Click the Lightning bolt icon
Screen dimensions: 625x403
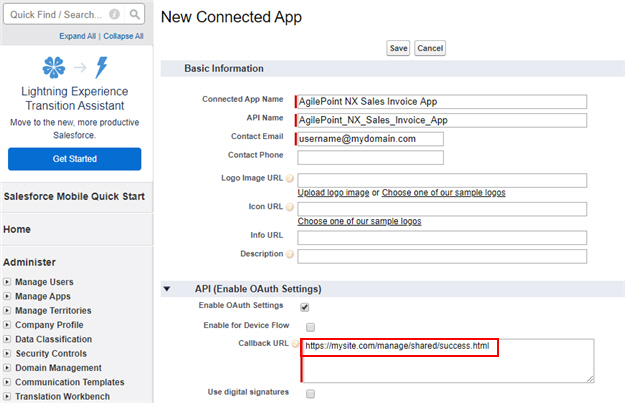click(x=101, y=67)
